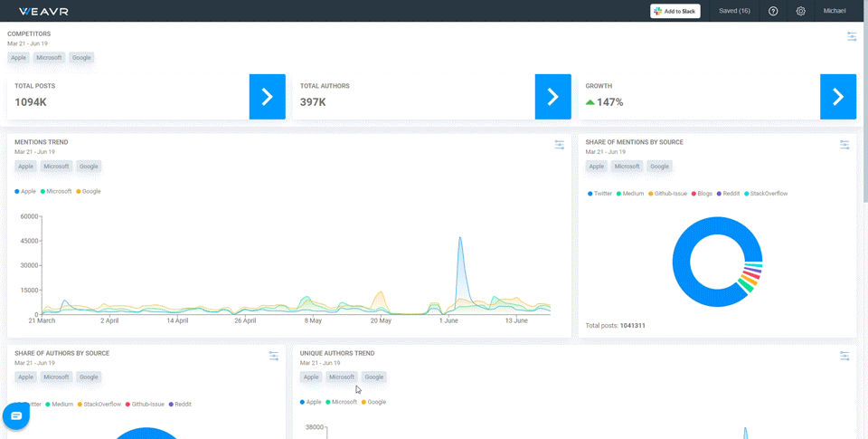Image resolution: width=868 pixels, height=439 pixels.
Task: Click Microsoft tag in Share of Authors panel
Action: pyautogui.click(x=56, y=377)
